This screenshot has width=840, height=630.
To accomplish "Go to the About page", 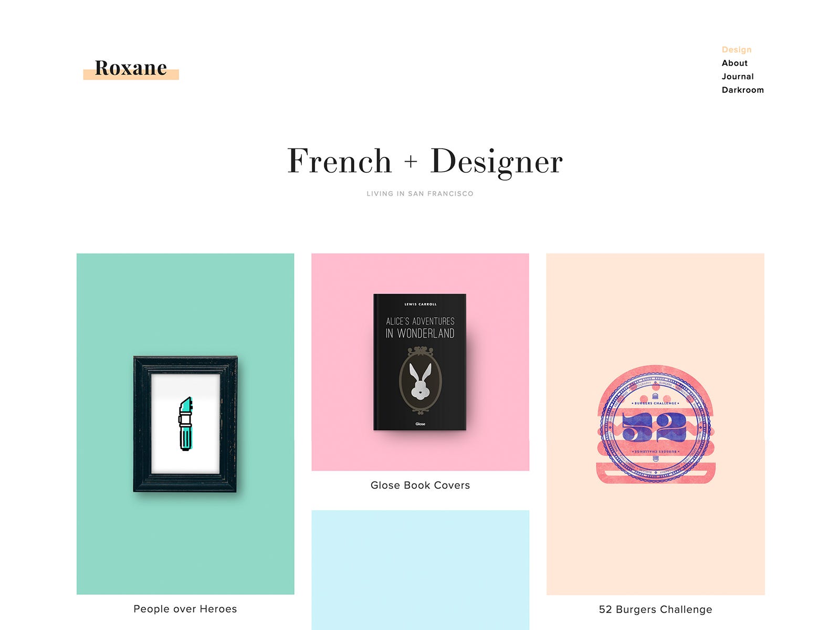I will coord(734,63).
